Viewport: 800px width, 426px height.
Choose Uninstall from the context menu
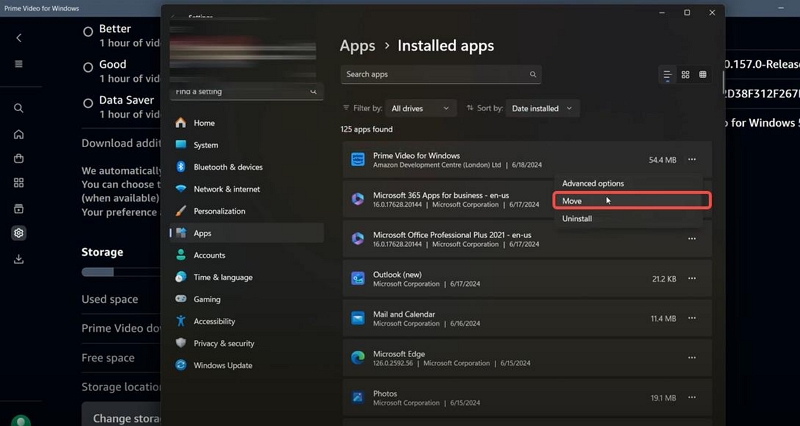tap(628, 219)
